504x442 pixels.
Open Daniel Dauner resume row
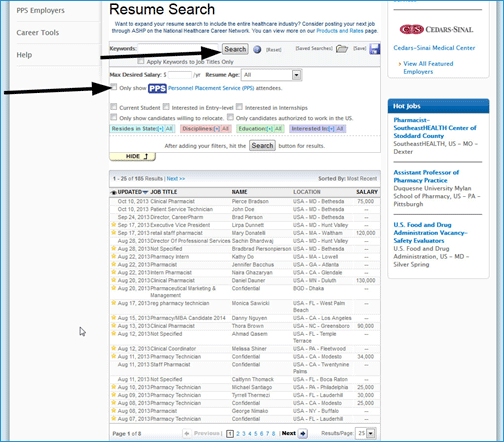click(245, 280)
